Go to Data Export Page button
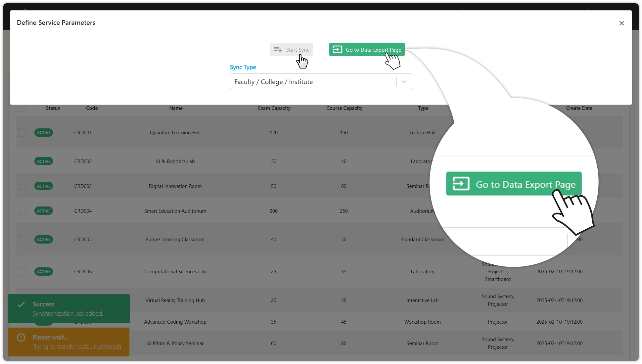Screen dimensions: 642x364 pos(367,50)
